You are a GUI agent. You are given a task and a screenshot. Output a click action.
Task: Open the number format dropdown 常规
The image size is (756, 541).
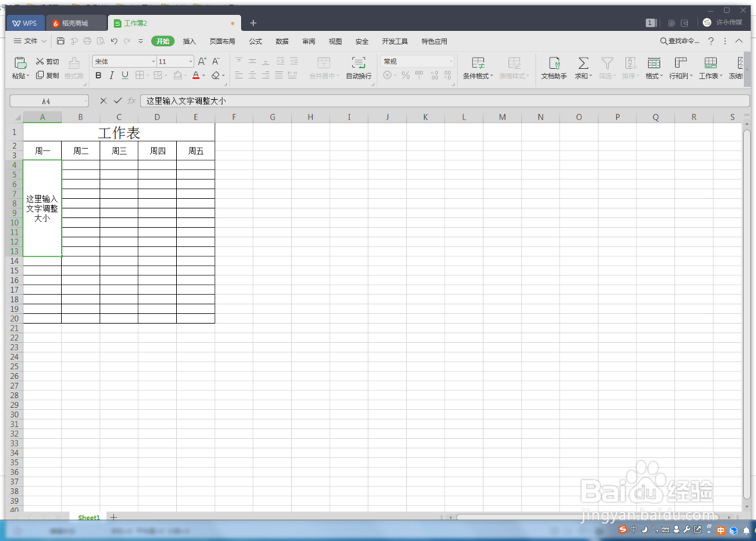point(451,61)
